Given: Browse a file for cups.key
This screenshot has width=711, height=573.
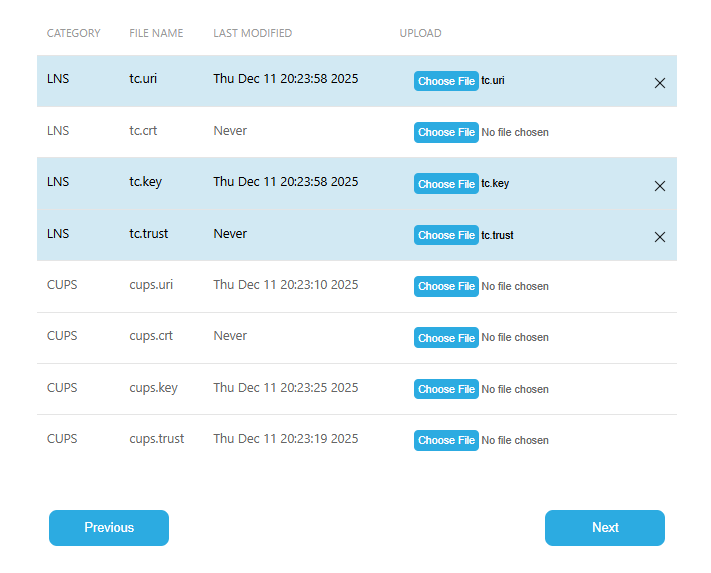Looking at the screenshot, I should click(x=446, y=389).
